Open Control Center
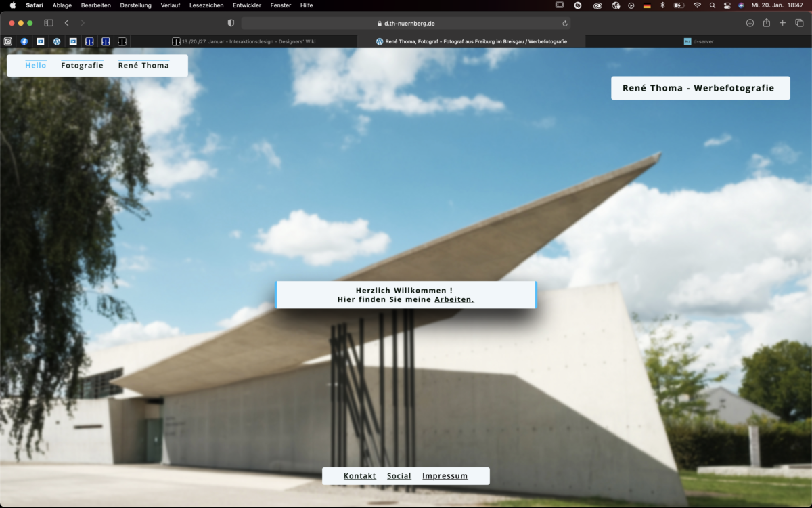Viewport: 812px width, 508px height. tap(727, 5)
